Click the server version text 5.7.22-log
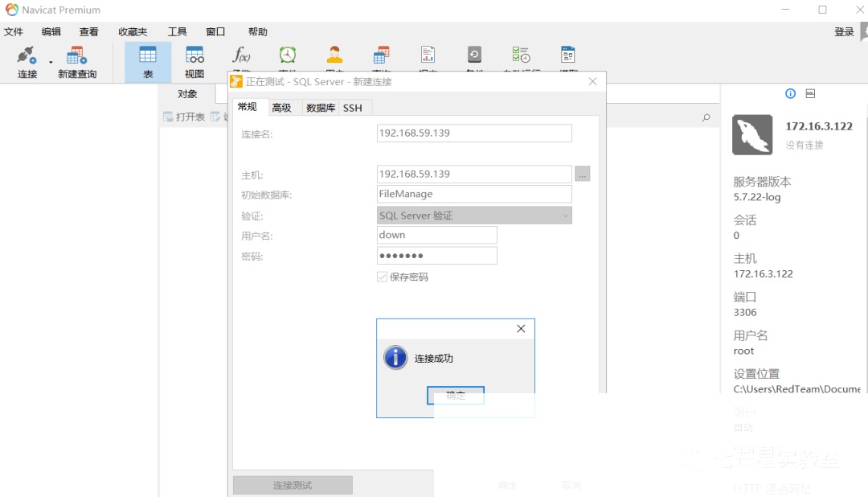This screenshot has height=497, width=868. point(757,197)
